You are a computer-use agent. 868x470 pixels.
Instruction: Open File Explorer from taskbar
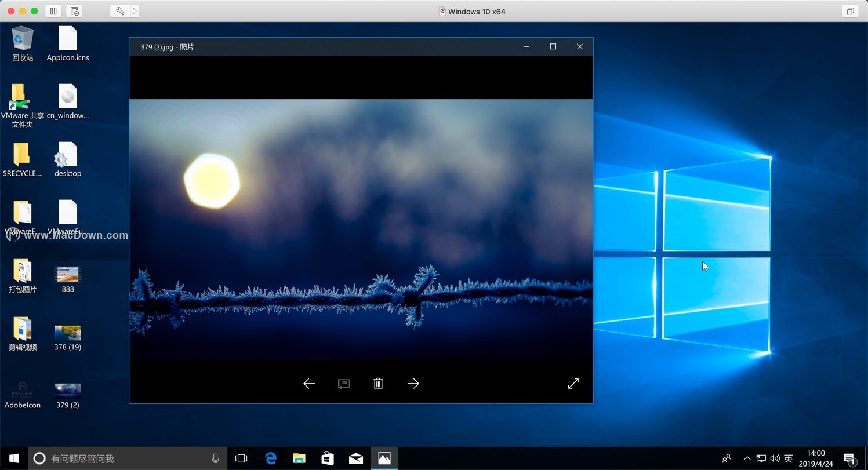coord(299,458)
